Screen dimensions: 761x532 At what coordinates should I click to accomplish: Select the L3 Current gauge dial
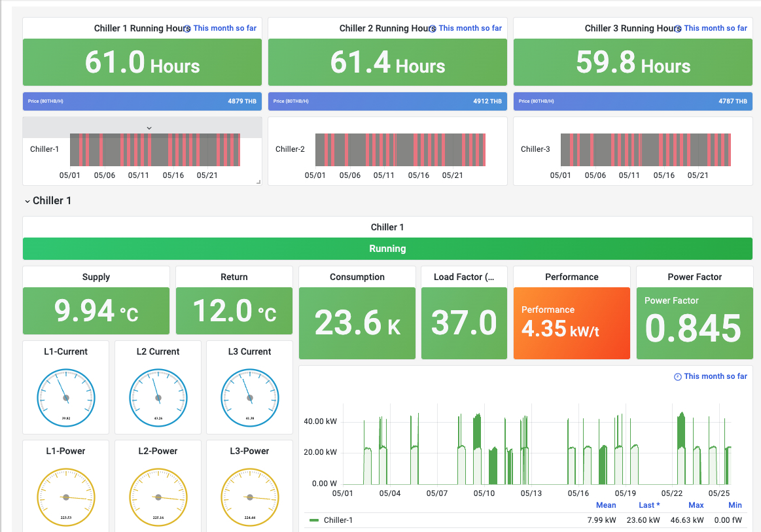(249, 397)
